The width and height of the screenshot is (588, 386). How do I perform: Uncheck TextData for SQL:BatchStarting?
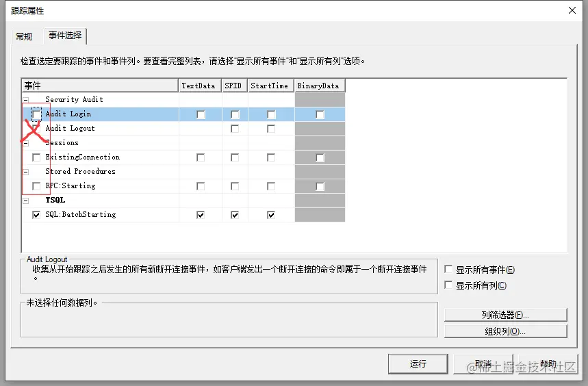point(201,215)
